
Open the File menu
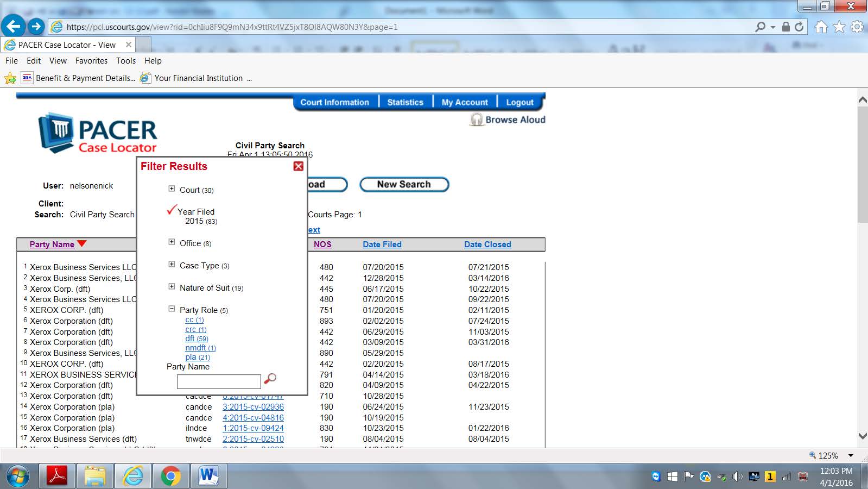[11, 61]
